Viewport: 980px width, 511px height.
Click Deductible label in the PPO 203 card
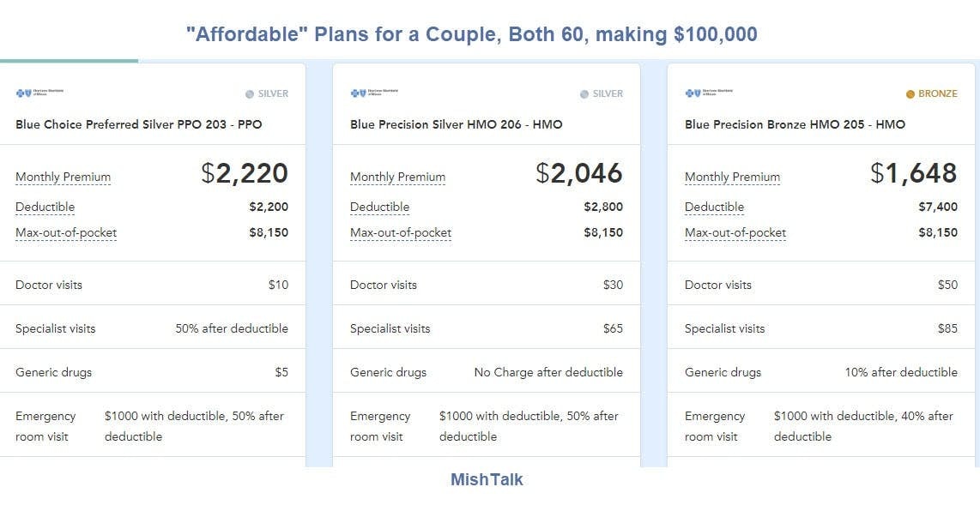pos(45,207)
